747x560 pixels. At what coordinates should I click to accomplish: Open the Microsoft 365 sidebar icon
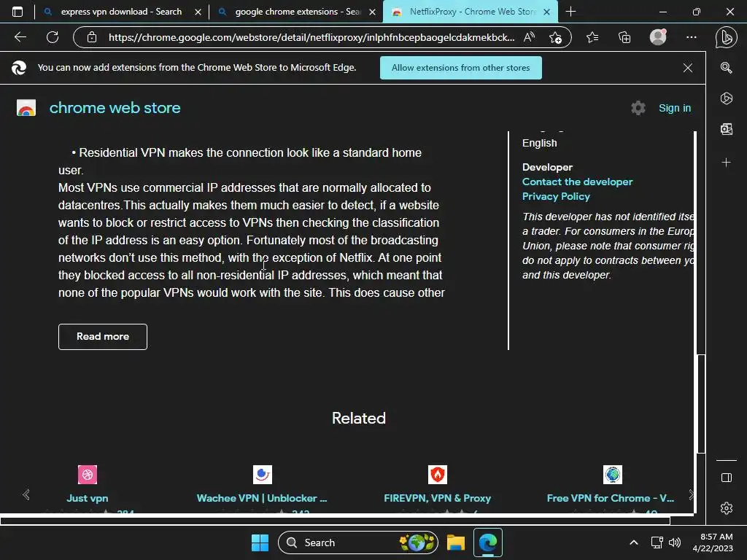726,98
